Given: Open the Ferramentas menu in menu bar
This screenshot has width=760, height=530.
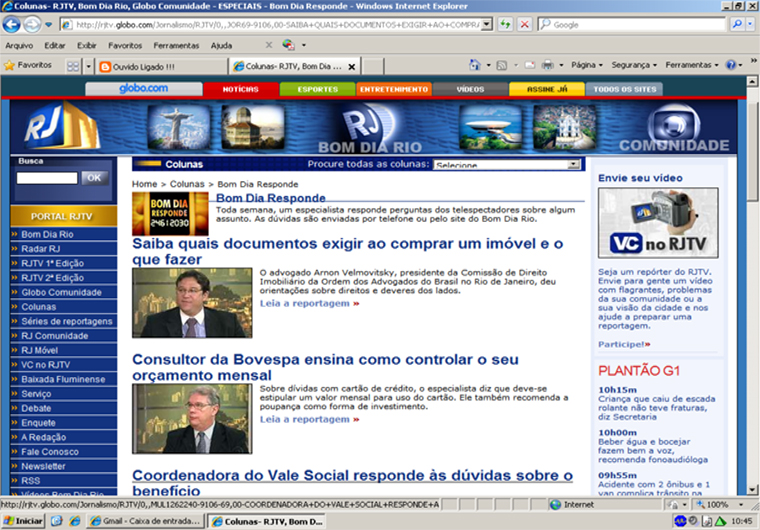Looking at the screenshot, I should 176,46.
